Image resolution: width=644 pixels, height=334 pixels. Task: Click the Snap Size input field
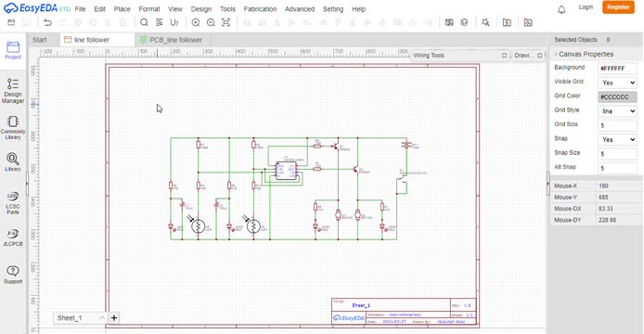point(617,154)
